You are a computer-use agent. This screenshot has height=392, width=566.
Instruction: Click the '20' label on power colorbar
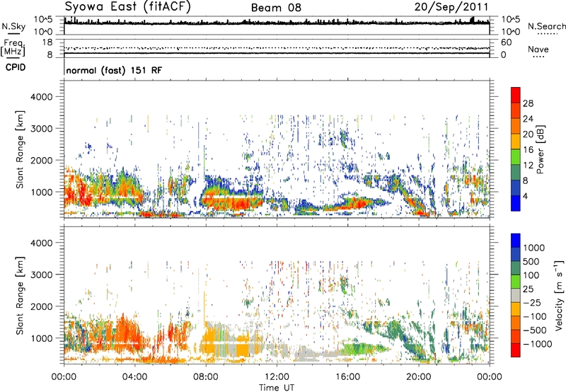pos(528,134)
